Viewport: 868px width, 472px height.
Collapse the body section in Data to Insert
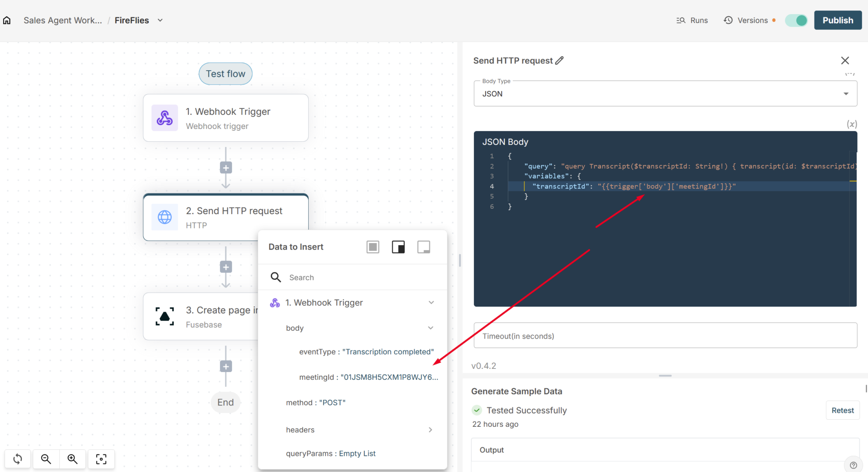(x=430, y=328)
